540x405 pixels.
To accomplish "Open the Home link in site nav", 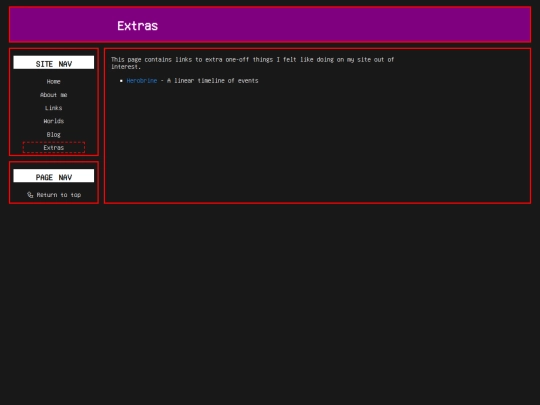I will (x=53, y=82).
